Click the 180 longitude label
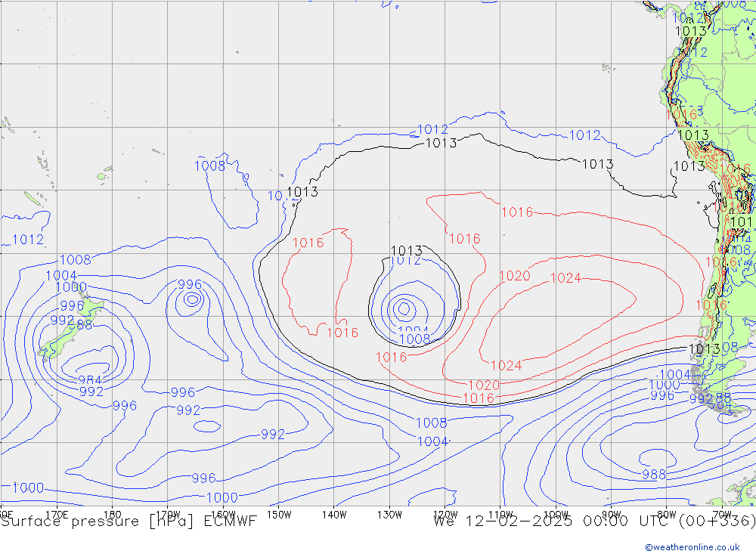The width and height of the screenshot is (756, 554). [x=113, y=515]
